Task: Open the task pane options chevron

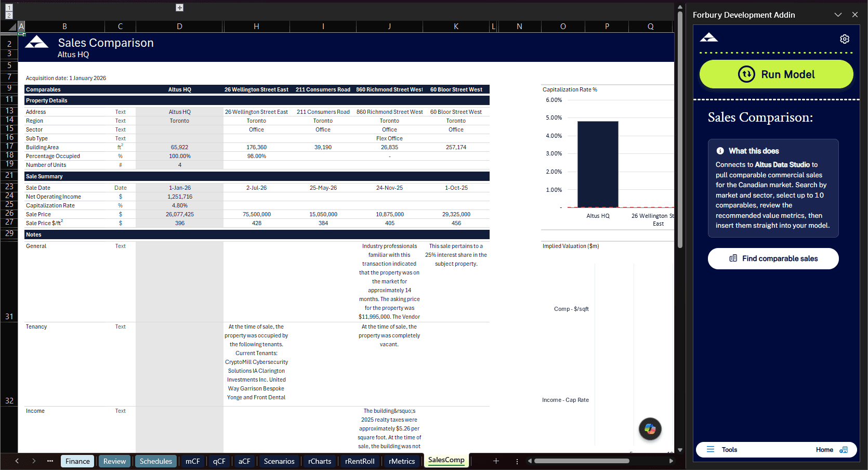Action: coord(838,15)
